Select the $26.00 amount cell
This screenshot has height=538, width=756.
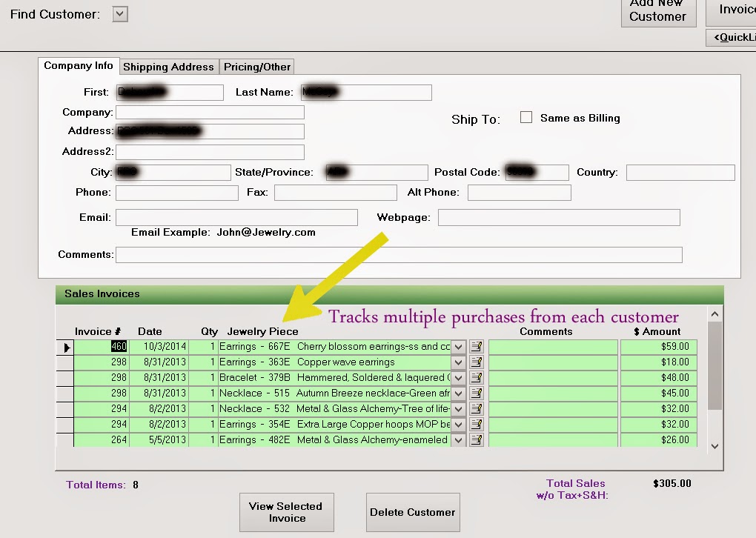coord(659,439)
